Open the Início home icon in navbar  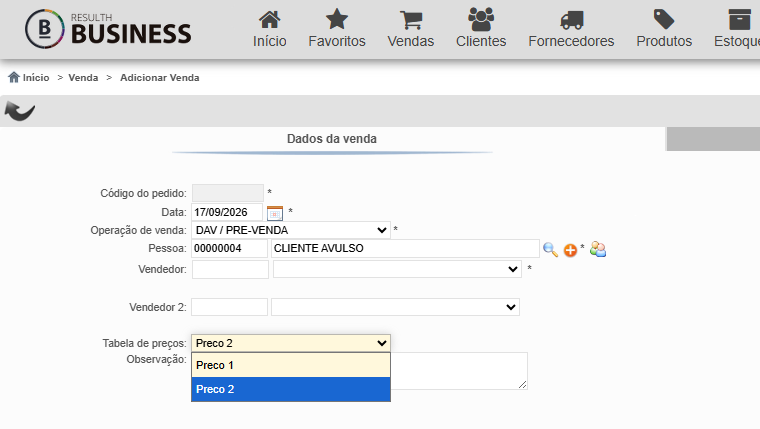tap(269, 20)
